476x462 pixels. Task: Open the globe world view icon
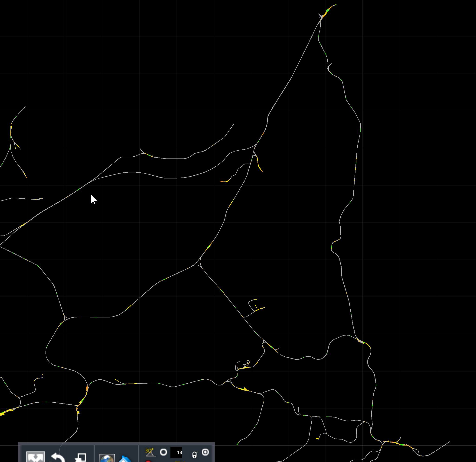(x=107, y=458)
